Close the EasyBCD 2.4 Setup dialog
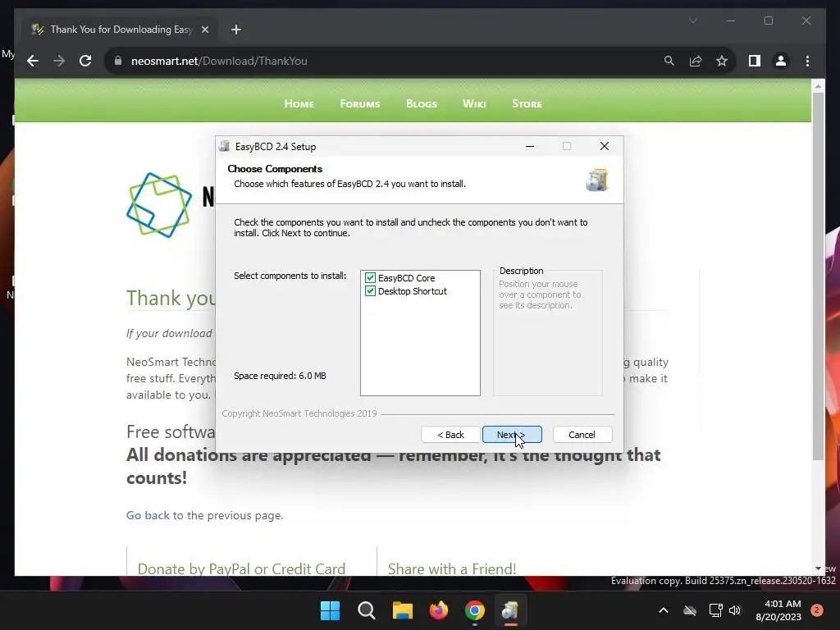The width and height of the screenshot is (840, 630). pyautogui.click(x=605, y=146)
